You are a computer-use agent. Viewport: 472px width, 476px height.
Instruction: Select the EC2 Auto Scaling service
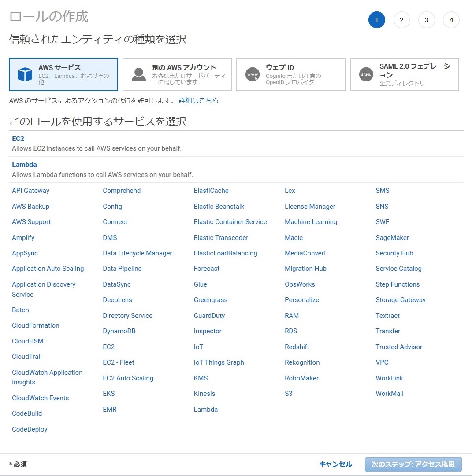pos(128,378)
